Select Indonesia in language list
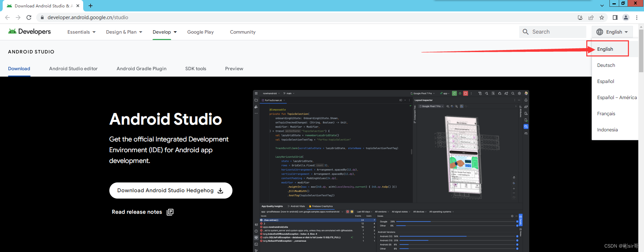This screenshot has height=252, width=644. pyautogui.click(x=615, y=130)
